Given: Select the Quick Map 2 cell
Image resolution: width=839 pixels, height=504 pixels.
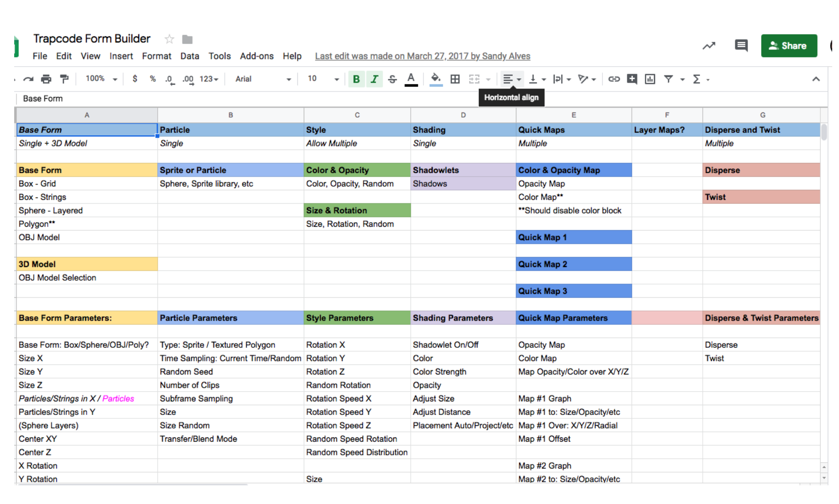Looking at the screenshot, I should 574,264.
